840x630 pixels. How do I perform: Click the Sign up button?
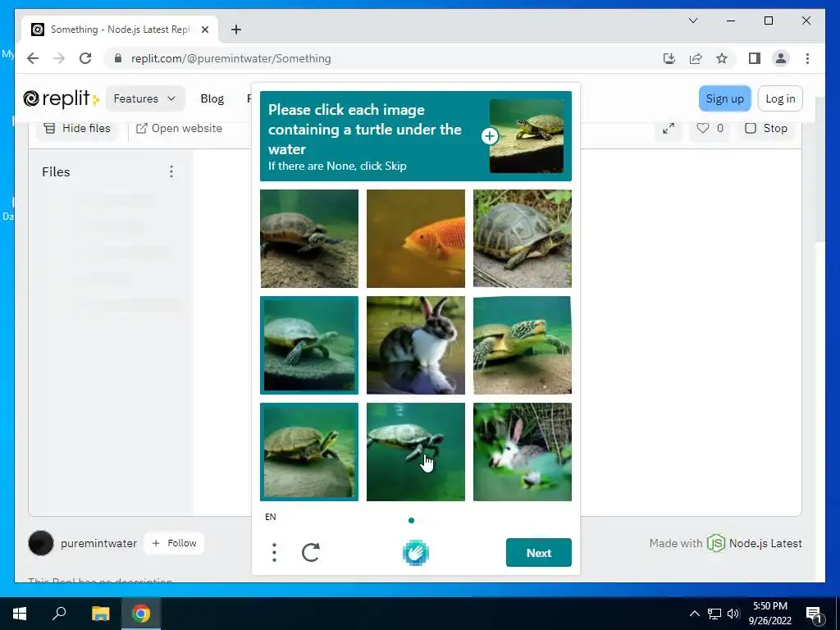pos(725,98)
